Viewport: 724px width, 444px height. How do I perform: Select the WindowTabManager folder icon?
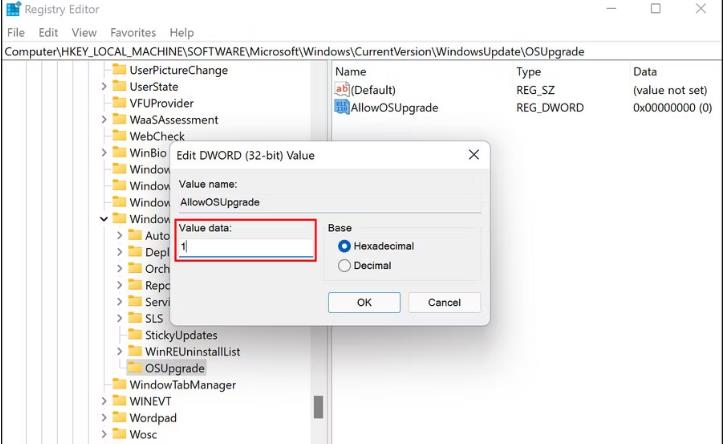click(x=119, y=384)
